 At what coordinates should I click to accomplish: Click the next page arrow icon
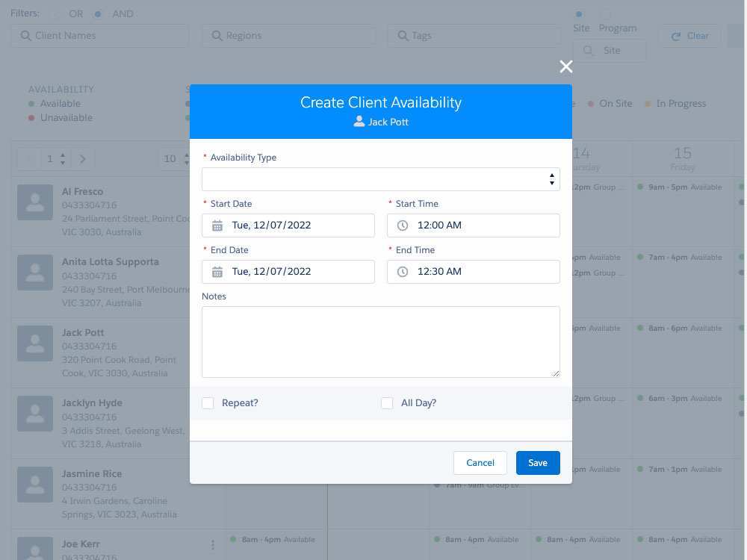pyautogui.click(x=83, y=158)
